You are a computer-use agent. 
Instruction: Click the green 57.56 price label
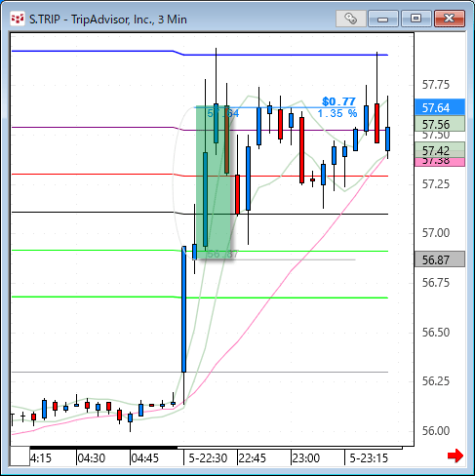pyautogui.click(x=440, y=124)
